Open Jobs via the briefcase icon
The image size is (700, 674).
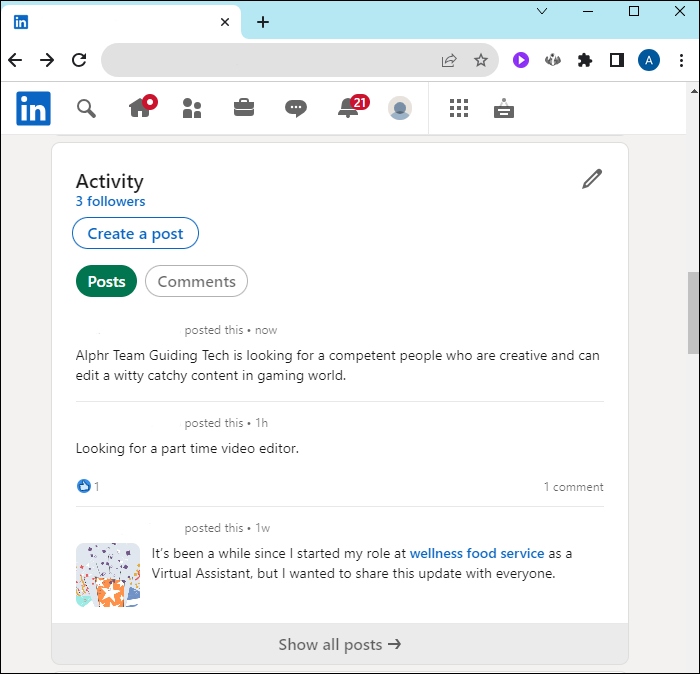pyautogui.click(x=244, y=108)
